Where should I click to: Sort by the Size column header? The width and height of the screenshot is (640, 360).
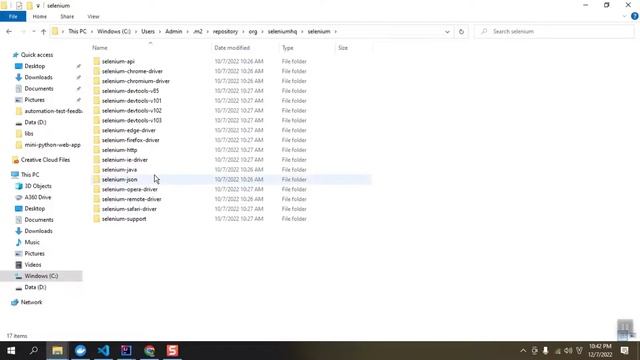343,48
